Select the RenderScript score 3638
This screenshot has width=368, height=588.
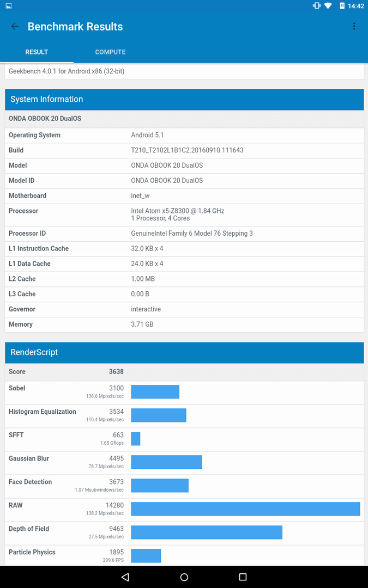pyautogui.click(x=116, y=372)
